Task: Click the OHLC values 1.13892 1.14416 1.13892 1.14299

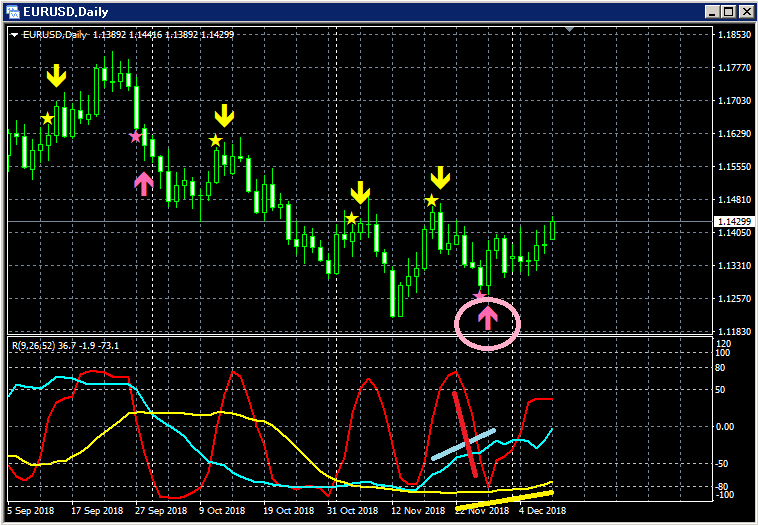Action: (x=163, y=35)
